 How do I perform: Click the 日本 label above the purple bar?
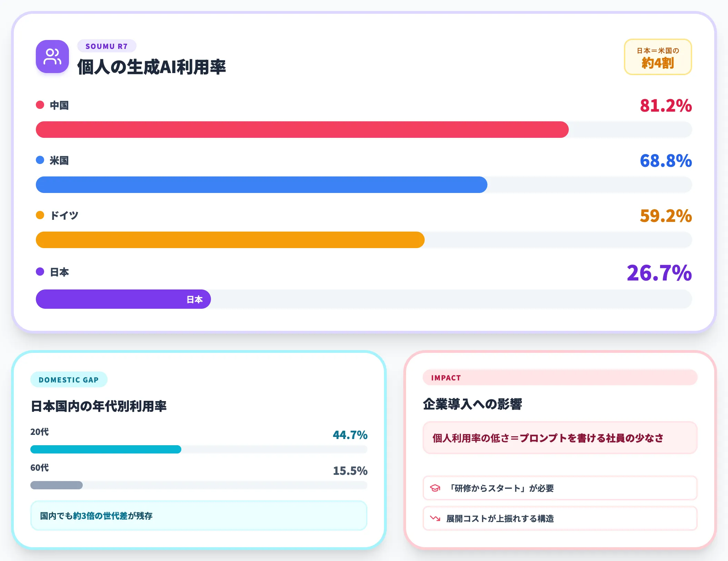click(59, 272)
